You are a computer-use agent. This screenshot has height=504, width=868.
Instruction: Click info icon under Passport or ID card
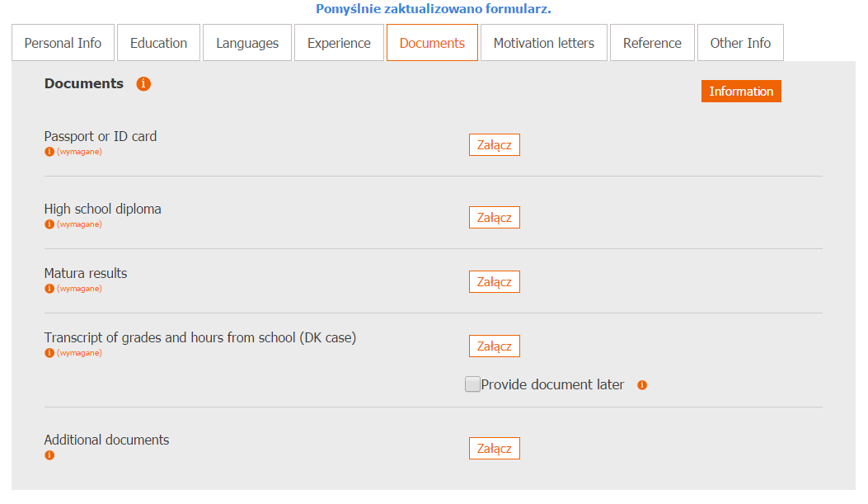pos(49,152)
